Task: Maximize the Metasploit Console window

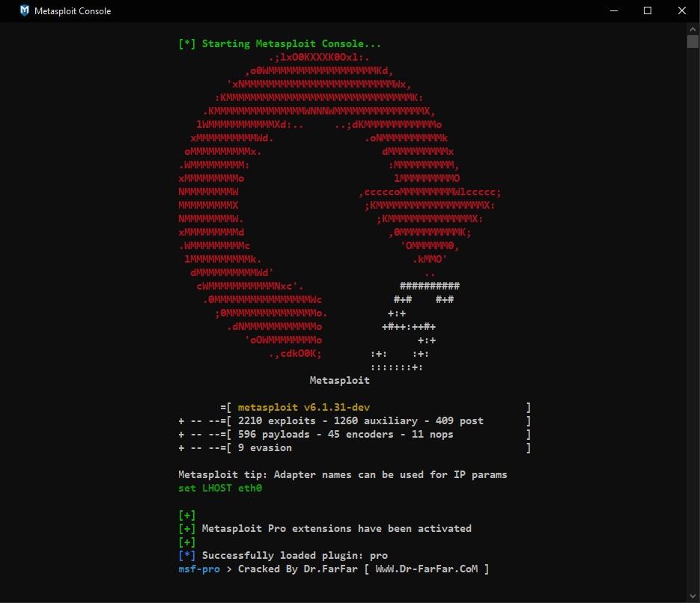Action: 648,10
